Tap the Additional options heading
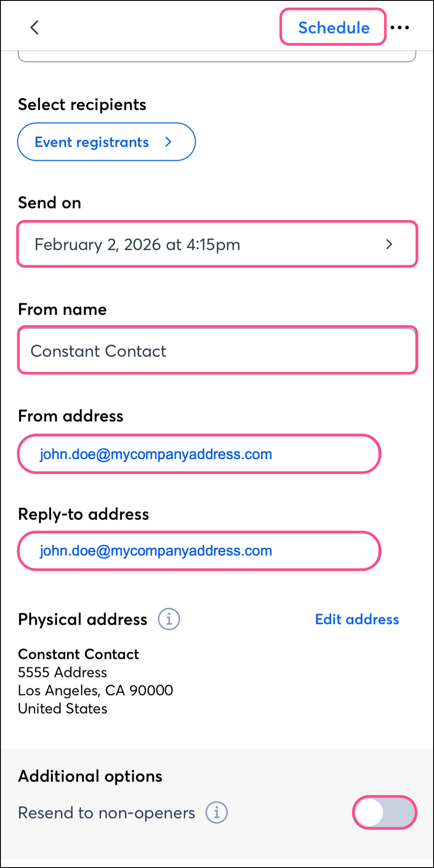 90,776
